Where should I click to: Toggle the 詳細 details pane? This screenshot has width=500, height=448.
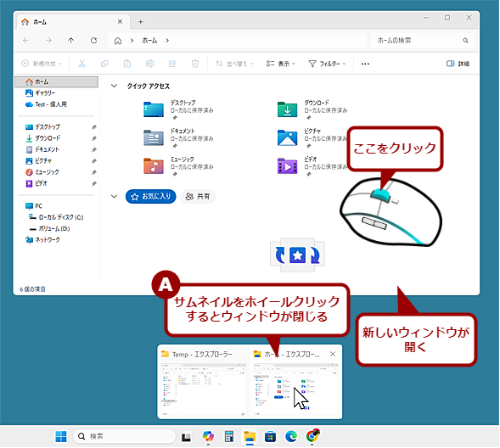point(458,64)
